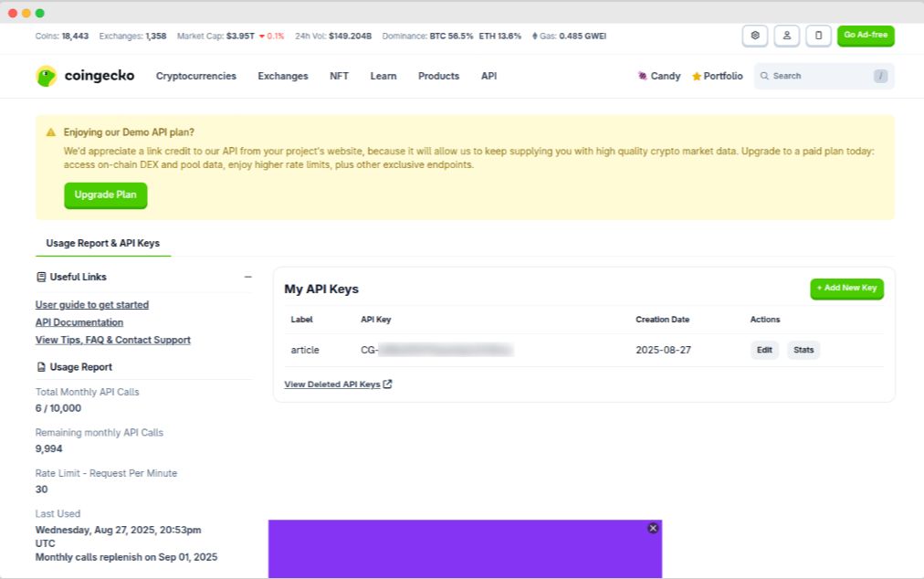Viewport: 924px width, 579px height.
Task: Click the search magnifier icon
Action: [764, 76]
